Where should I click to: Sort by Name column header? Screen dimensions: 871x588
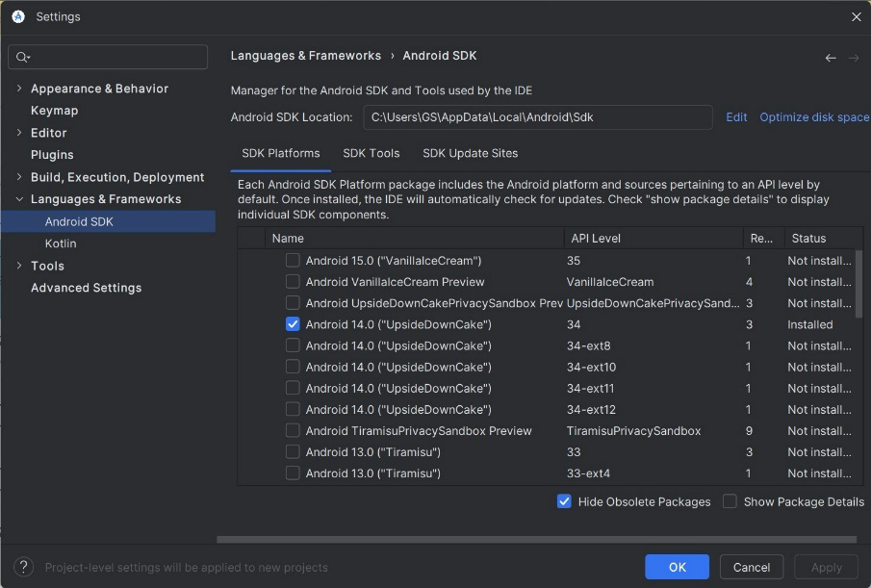pos(415,239)
